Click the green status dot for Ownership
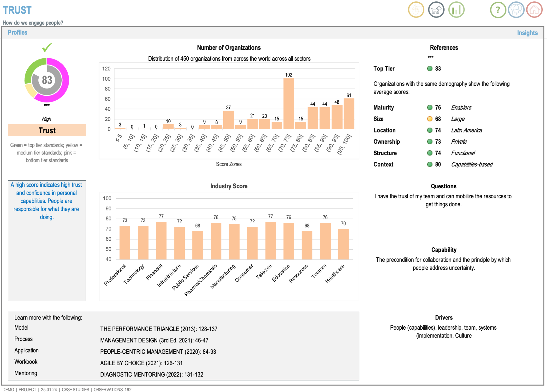The width and height of the screenshot is (547, 392). (x=430, y=142)
